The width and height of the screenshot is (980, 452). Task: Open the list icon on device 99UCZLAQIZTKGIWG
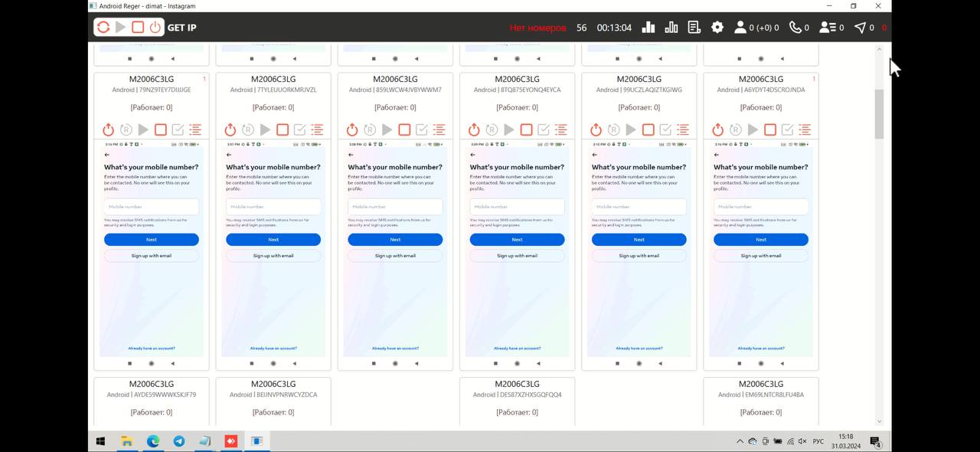point(683,129)
